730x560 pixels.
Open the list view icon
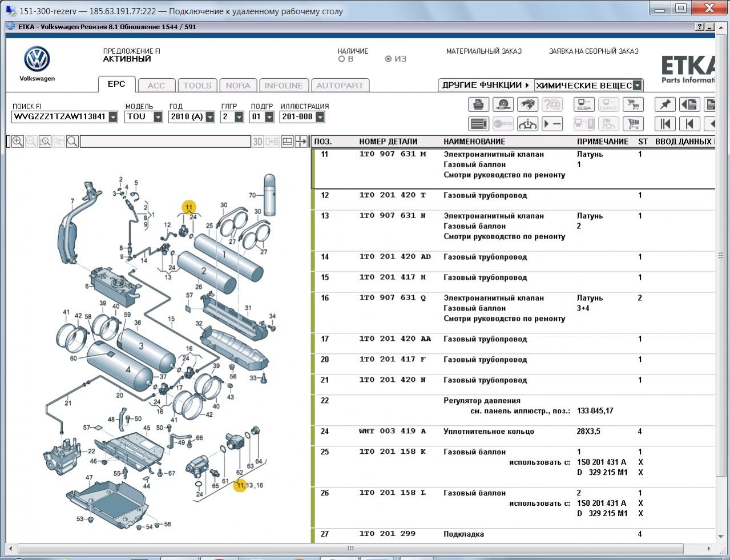(478, 123)
